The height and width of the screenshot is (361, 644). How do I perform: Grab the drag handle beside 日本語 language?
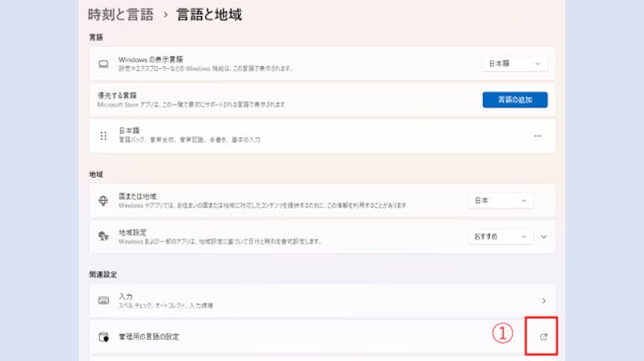[x=103, y=136]
